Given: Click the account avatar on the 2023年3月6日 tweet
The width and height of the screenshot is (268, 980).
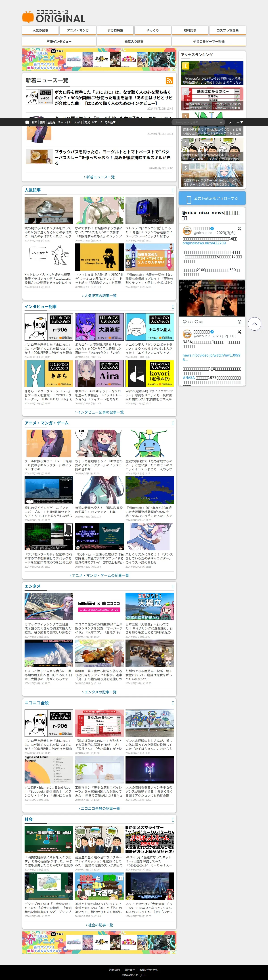Looking at the screenshot, I should coord(187,230).
